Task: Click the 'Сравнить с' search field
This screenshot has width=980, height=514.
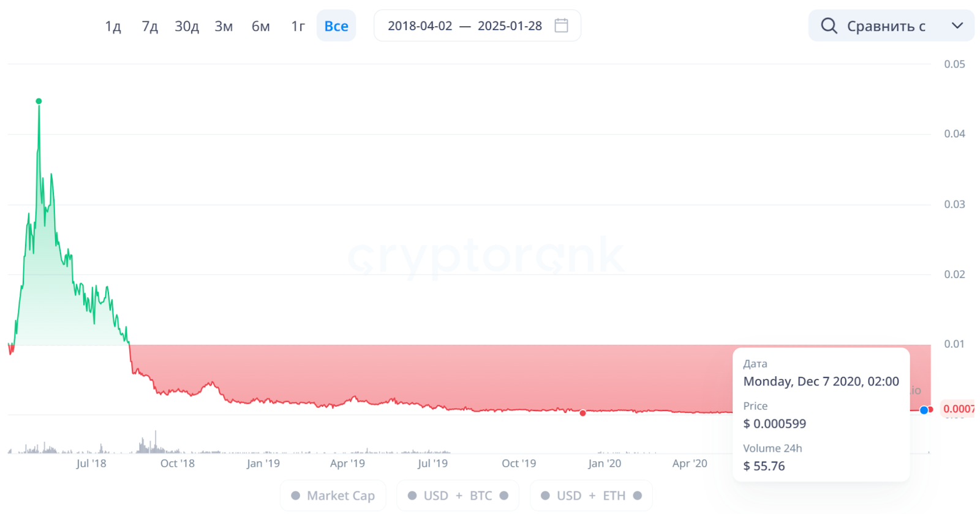Action: 886,26
